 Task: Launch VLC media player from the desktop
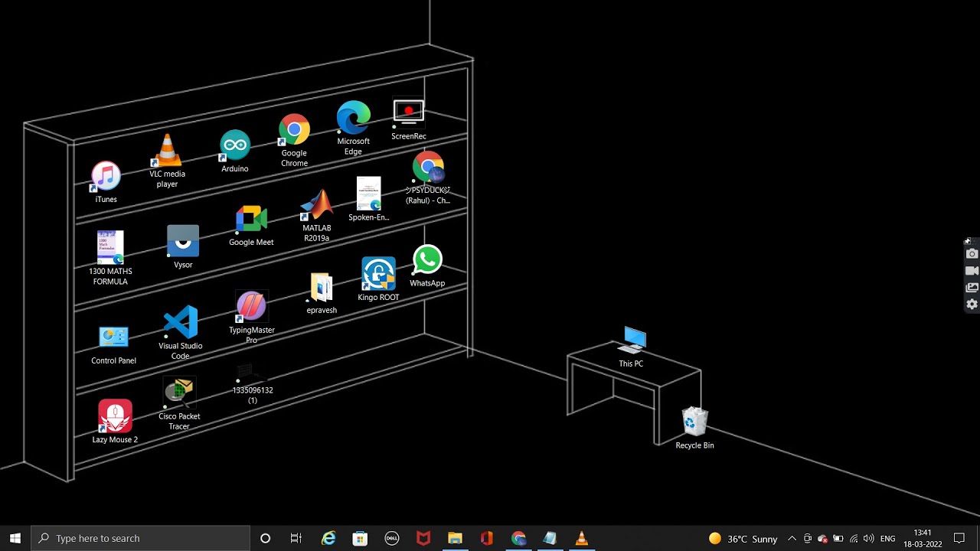[x=167, y=161]
